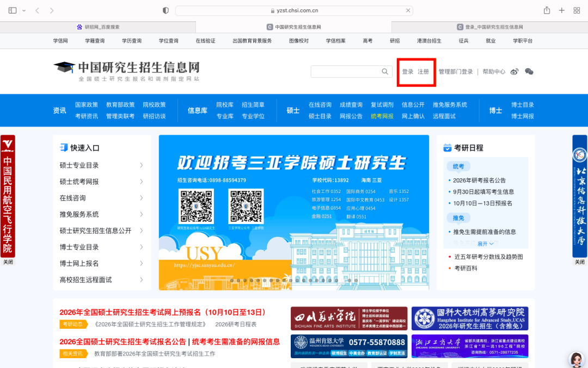Expand 硕士专业目录 chevron in quick entry
Image resolution: width=588 pixels, height=368 pixels.
[142, 165]
